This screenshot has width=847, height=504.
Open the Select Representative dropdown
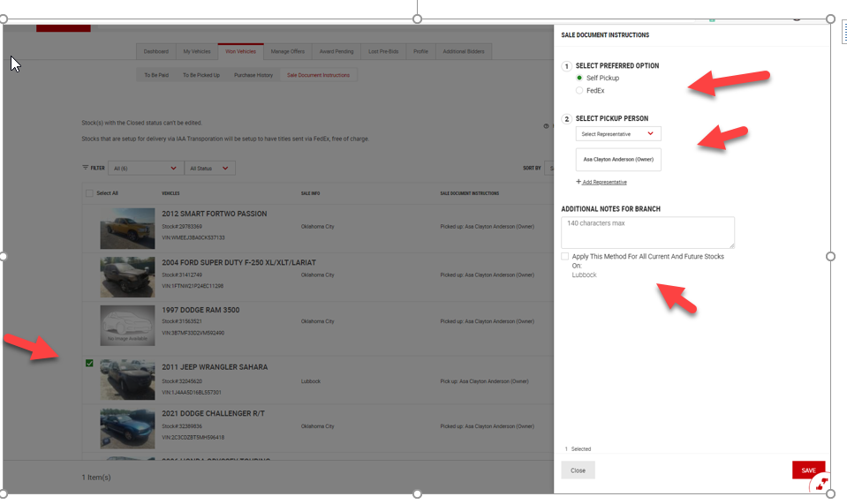pyautogui.click(x=618, y=134)
